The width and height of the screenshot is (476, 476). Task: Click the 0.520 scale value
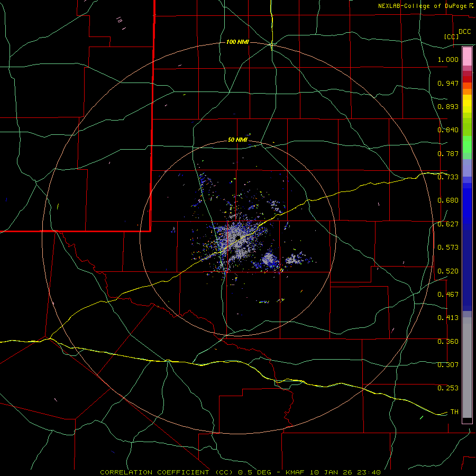pyautogui.click(x=448, y=271)
